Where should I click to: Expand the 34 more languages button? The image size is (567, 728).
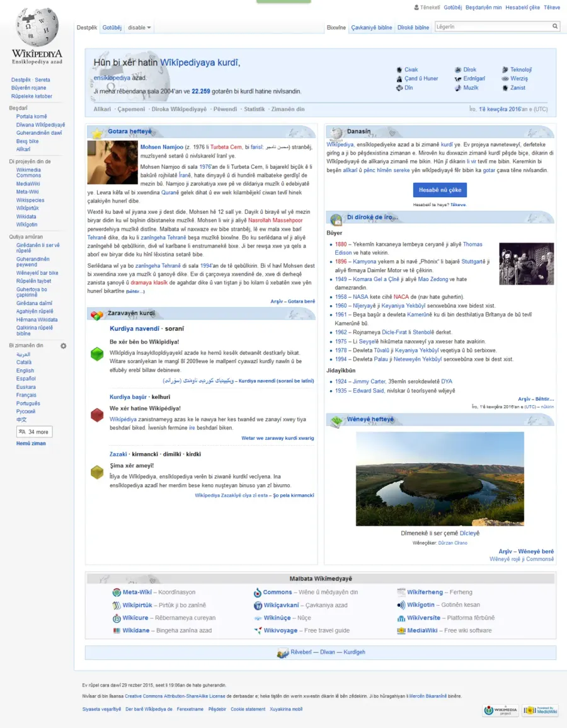35,432
